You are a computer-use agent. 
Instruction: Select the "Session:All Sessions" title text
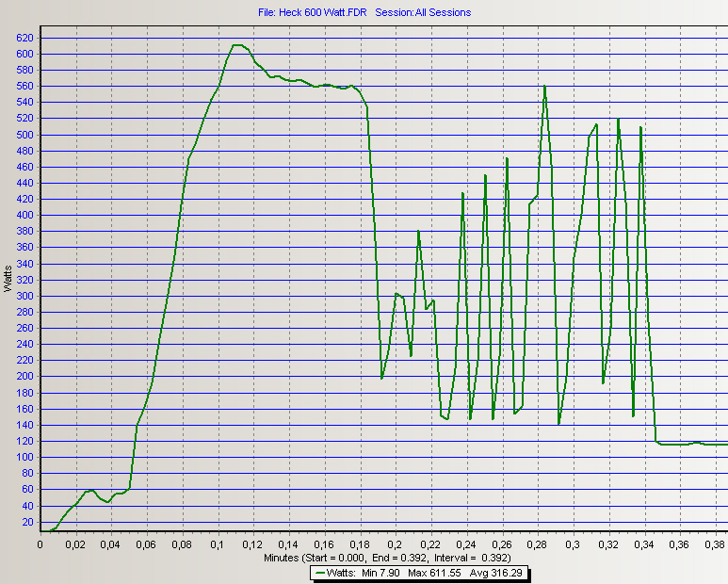(x=423, y=12)
